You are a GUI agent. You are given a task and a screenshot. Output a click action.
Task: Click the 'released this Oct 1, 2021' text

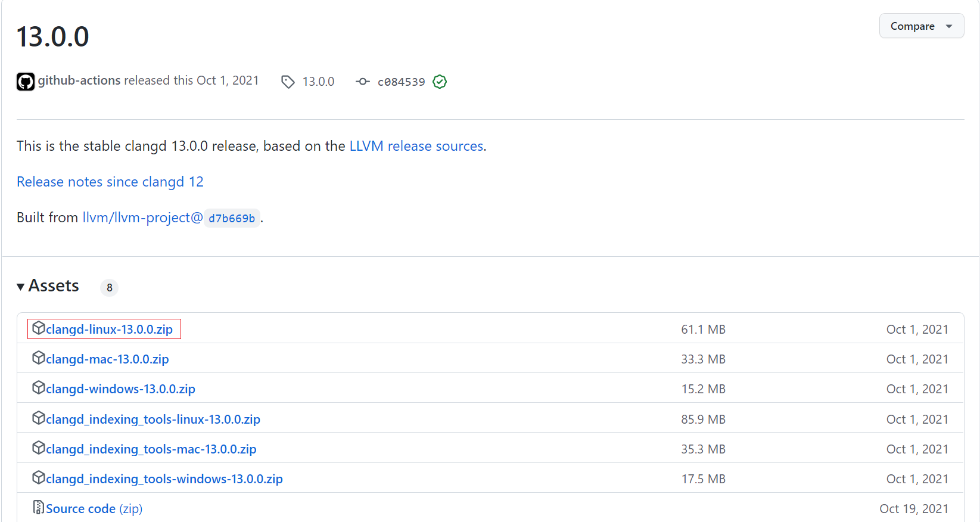(x=191, y=80)
